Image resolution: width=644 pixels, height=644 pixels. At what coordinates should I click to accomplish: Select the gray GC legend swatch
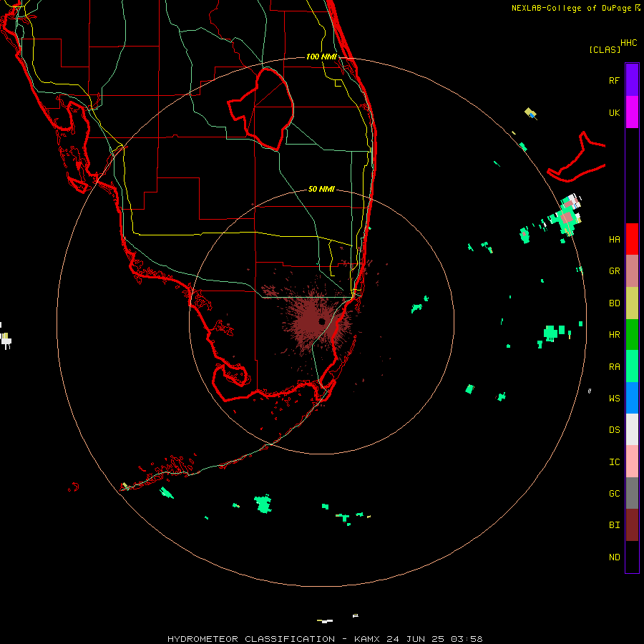[x=632, y=493]
